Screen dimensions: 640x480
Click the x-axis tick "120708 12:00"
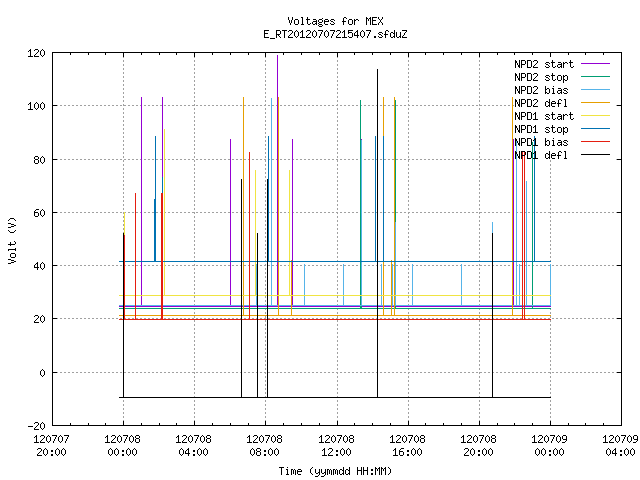tap(336, 446)
